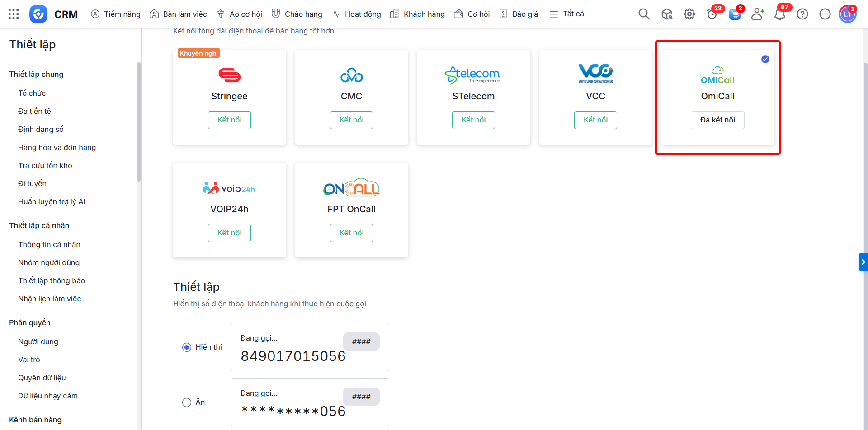Expand the right side panel arrow

[x=863, y=262]
